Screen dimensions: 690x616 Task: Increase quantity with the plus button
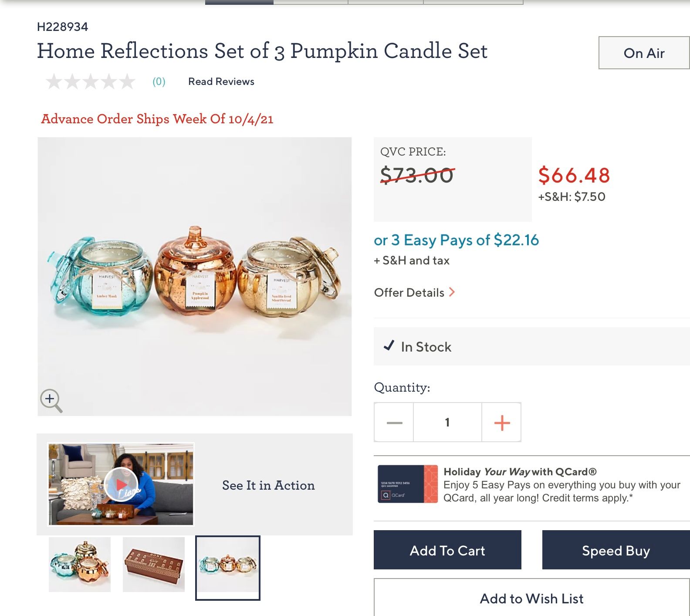click(x=502, y=423)
